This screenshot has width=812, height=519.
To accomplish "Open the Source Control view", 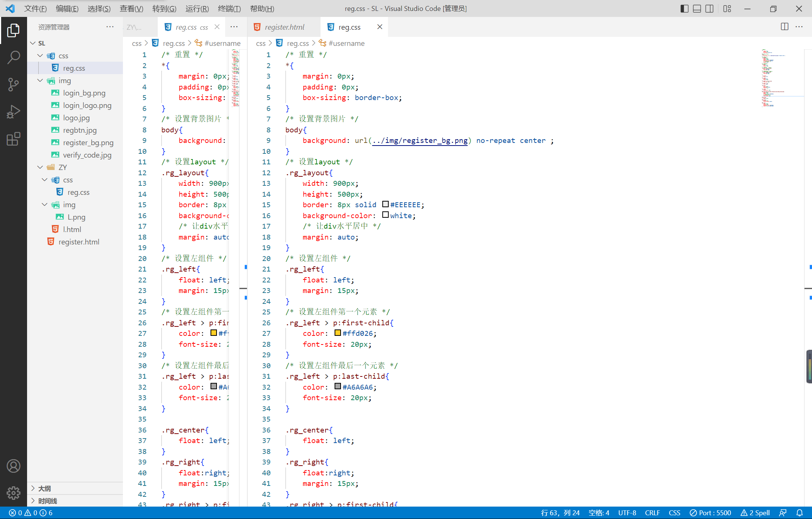I will [x=14, y=84].
